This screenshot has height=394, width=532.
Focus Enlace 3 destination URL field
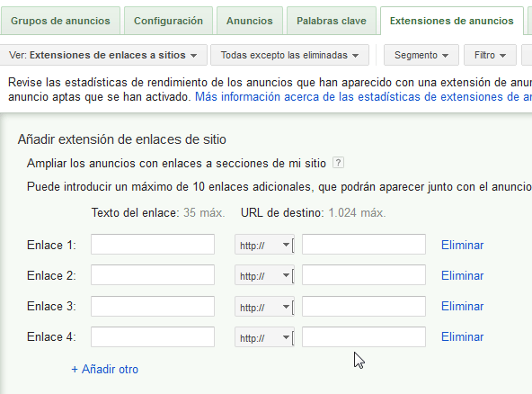coord(364,306)
